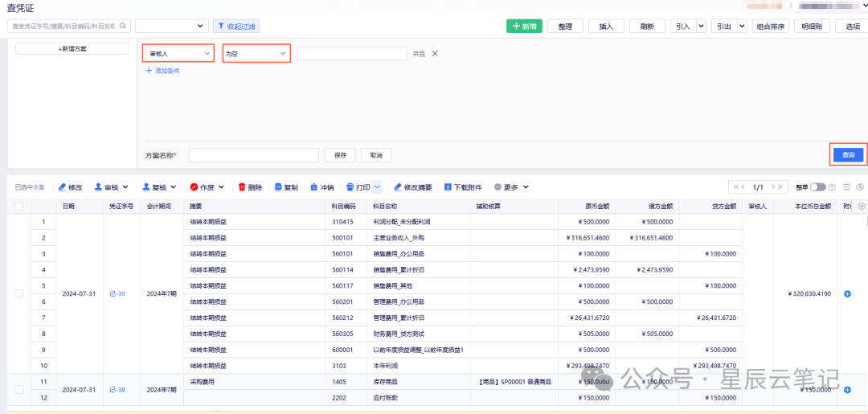
Task: Expand the 作废 dropdown arrow
Action: [x=222, y=187]
